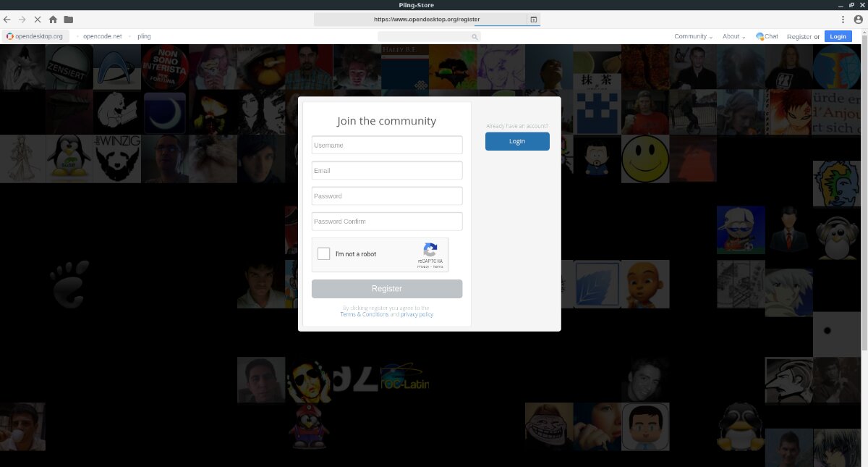This screenshot has width=868, height=467.
Task: Click the blue leaf avatar
Action: pyautogui.click(x=597, y=284)
